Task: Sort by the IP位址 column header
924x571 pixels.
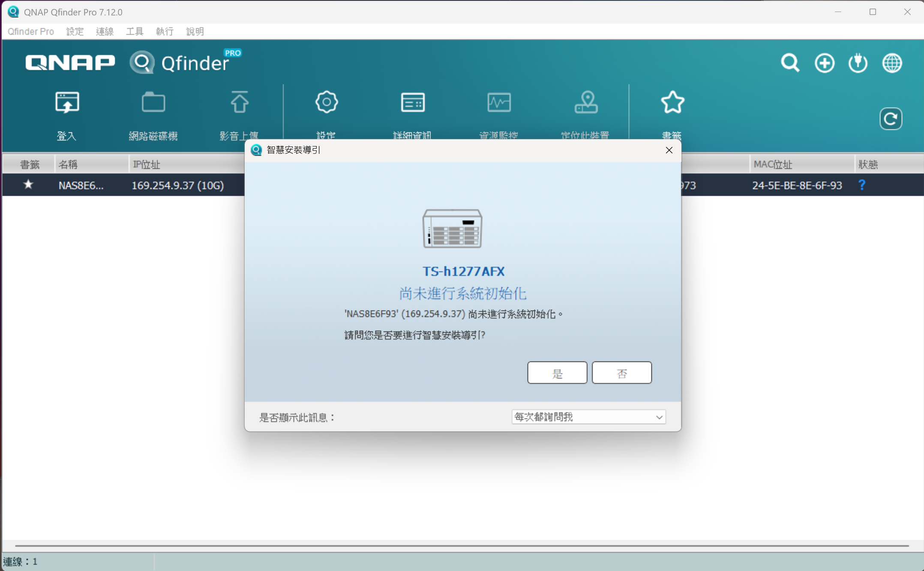Action: pos(187,164)
